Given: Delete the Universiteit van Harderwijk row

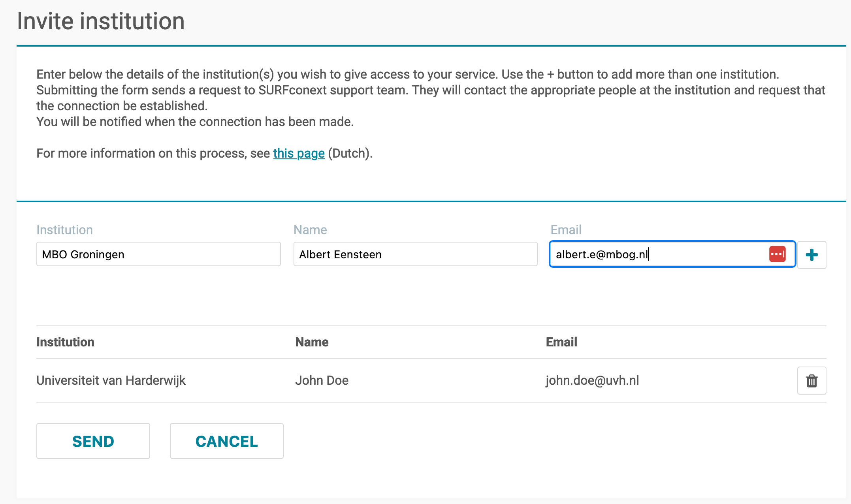Looking at the screenshot, I should coord(811,381).
